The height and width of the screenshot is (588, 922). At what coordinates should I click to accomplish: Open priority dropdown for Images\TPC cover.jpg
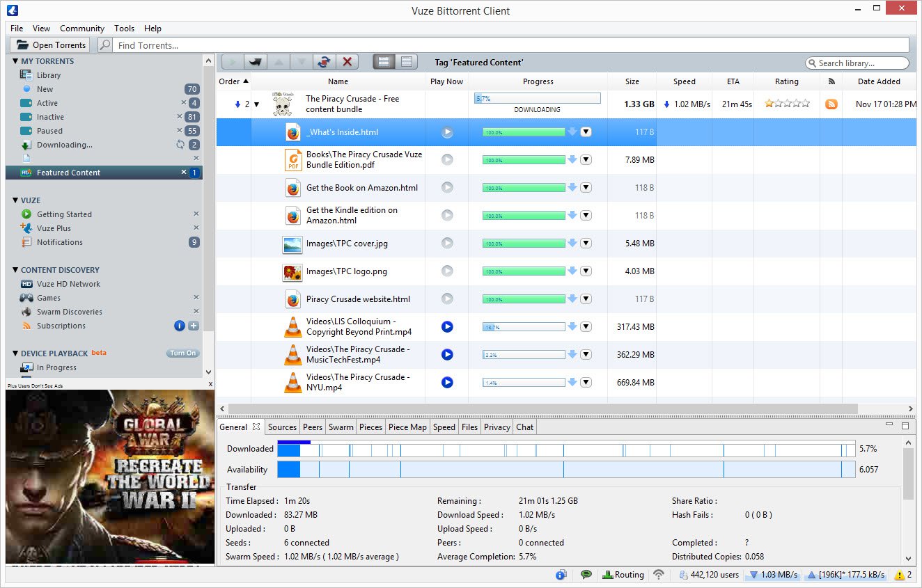click(586, 244)
